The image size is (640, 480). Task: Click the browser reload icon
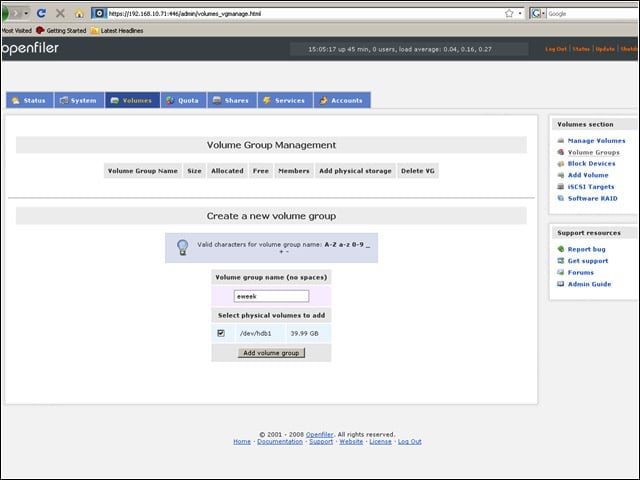pyautogui.click(x=41, y=13)
